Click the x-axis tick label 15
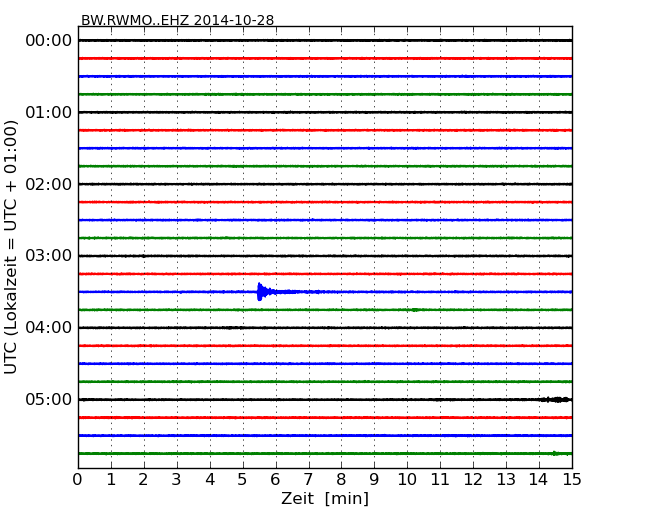The image size is (650, 520). (572, 480)
